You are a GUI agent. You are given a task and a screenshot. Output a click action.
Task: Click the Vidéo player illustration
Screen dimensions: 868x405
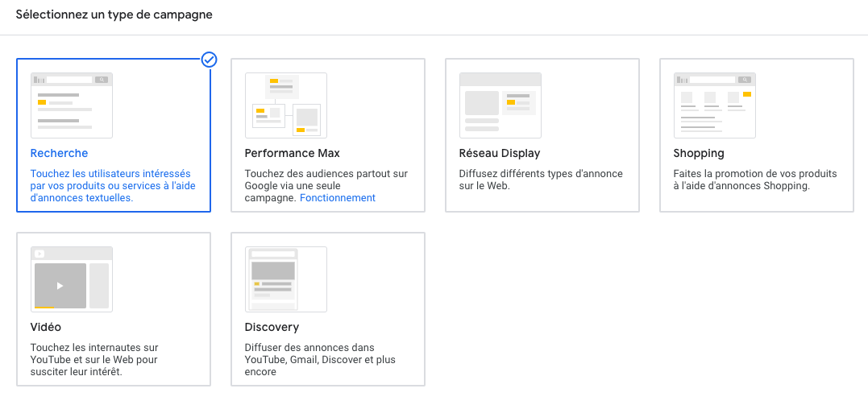(72, 279)
